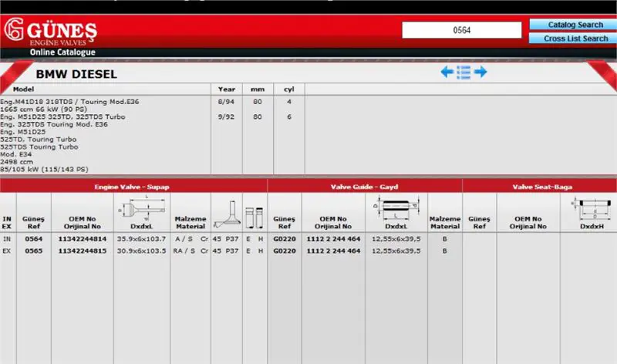Click engine valve OEM No Orijinal No header
The height and width of the screenshot is (364, 617).
pyautogui.click(x=83, y=222)
